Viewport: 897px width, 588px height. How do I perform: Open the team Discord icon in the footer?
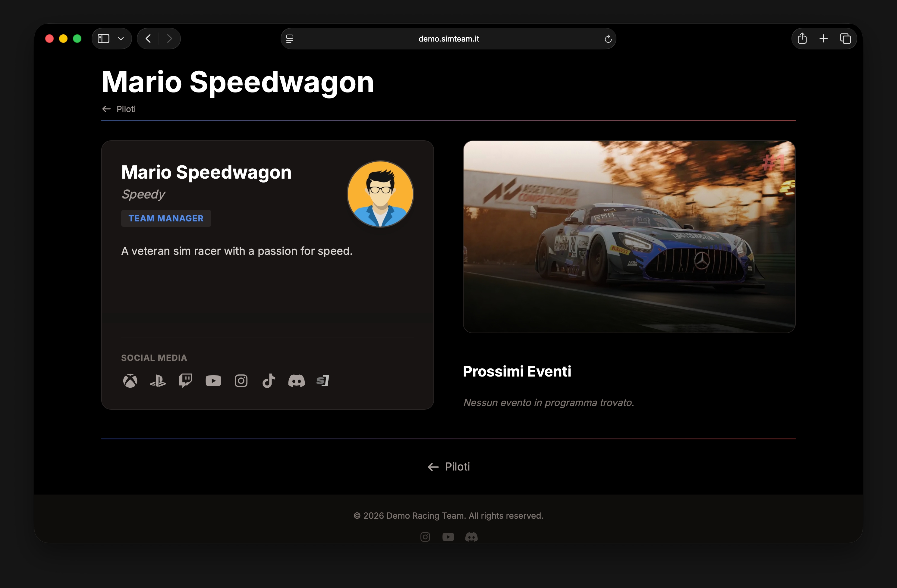pos(471,537)
